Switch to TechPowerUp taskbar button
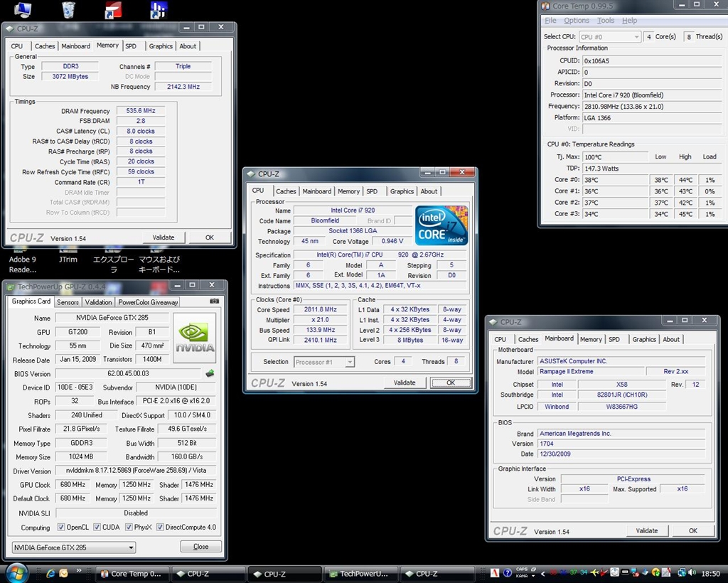This screenshot has height=583, width=728. (x=360, y=574)
